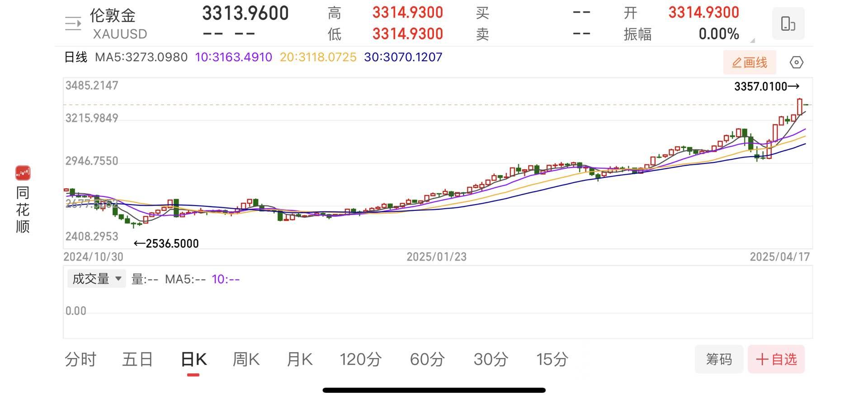Tap the 20:3118.0725 moving average label
The height and width of the screenshot is (401, 868).
tap(318, 57)
